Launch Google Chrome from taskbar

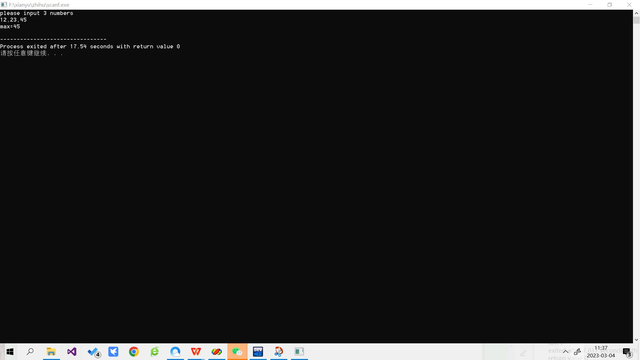134,351
